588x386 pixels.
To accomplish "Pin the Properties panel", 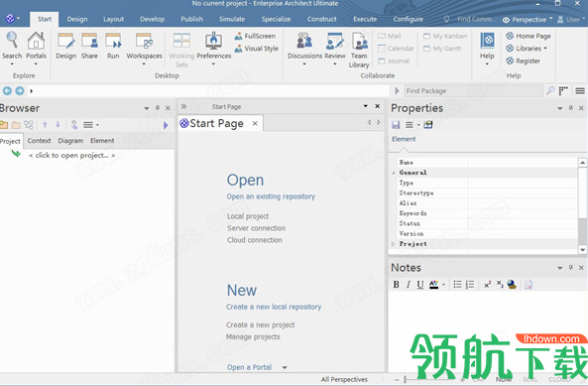I will pyautogui.click(x=571, y=108).
